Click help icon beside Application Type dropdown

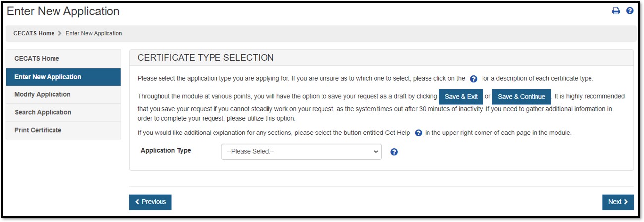pyautogui.click(x=394, y=152)
